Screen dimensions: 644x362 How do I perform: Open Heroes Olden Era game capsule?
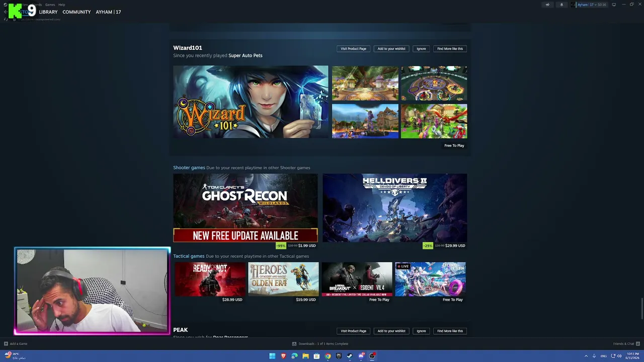tap(283, 279)
